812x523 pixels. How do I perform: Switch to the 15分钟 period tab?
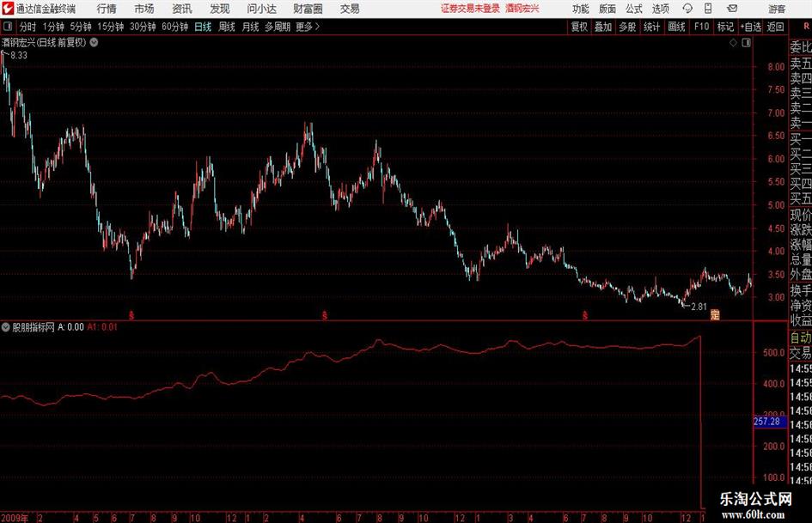pos(110,27)
